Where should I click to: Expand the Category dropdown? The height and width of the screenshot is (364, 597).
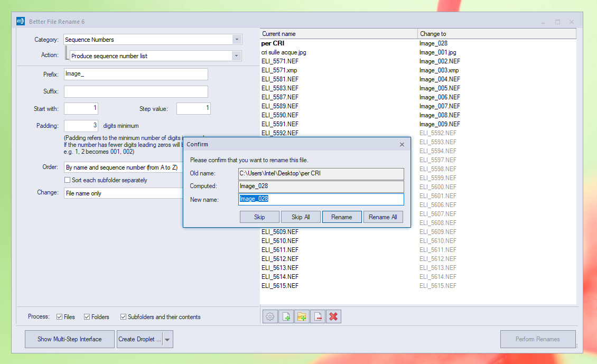tap(237, 40)
